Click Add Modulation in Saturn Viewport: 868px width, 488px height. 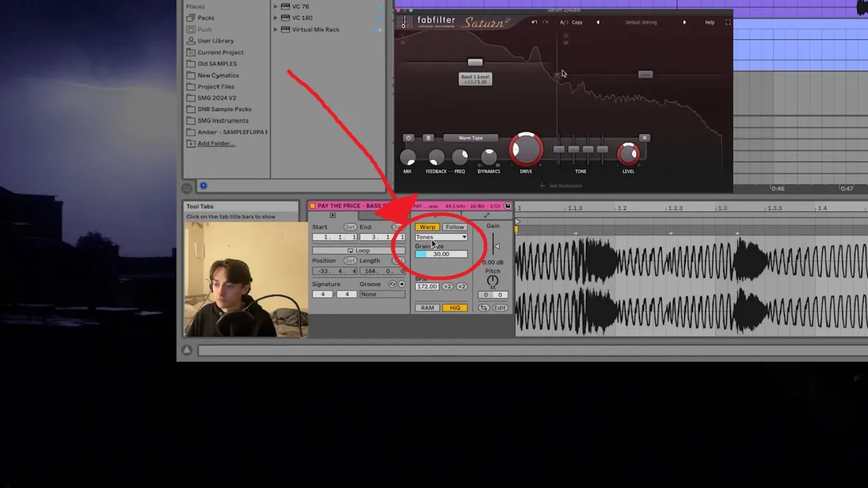(x=561, y=186)
